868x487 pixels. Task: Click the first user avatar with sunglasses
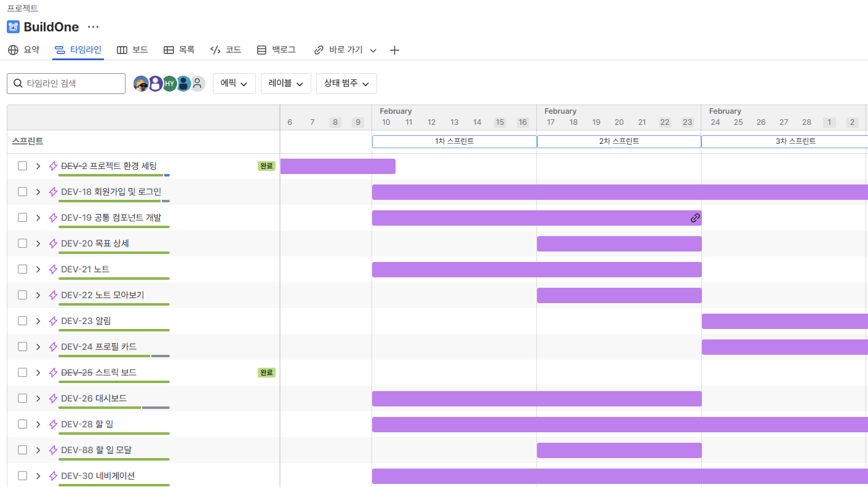click(141, 84)
